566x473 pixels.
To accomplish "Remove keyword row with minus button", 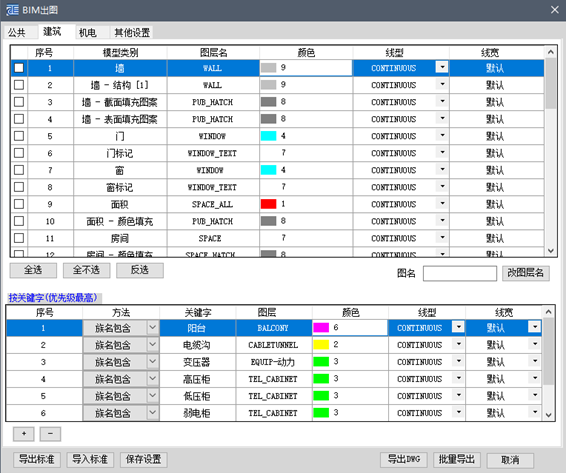I will (x=50, y=434).
